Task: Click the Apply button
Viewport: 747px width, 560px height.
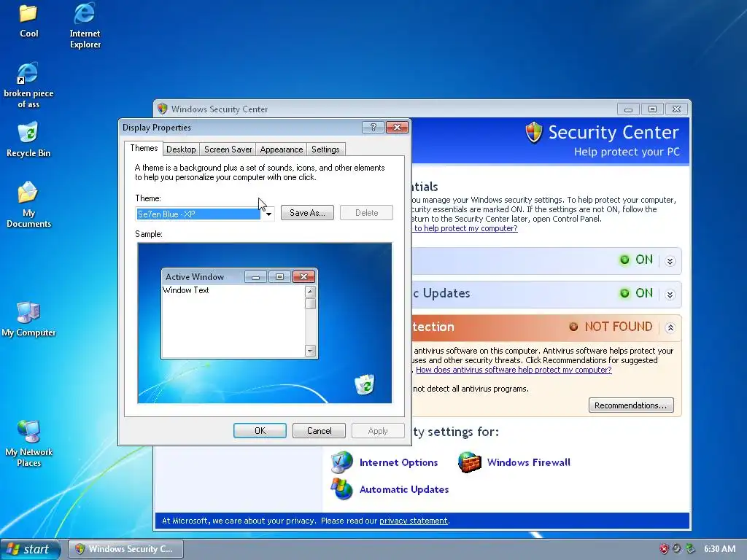Action: pyautogui.click(x=378, y=430)
